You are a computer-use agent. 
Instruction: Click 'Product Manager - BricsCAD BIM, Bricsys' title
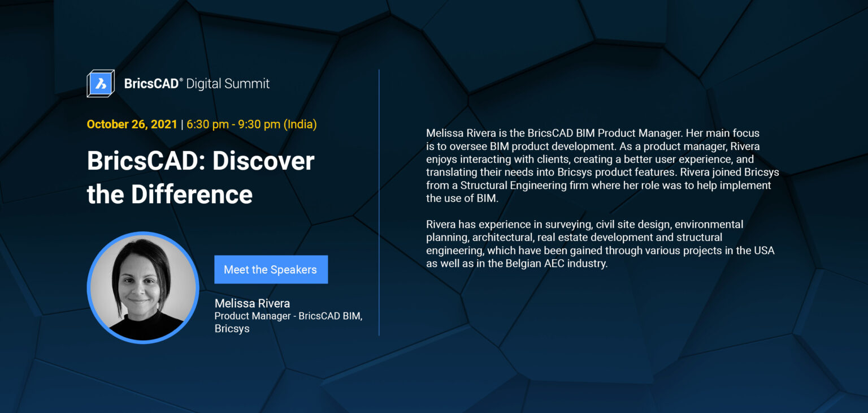[288, 322]
